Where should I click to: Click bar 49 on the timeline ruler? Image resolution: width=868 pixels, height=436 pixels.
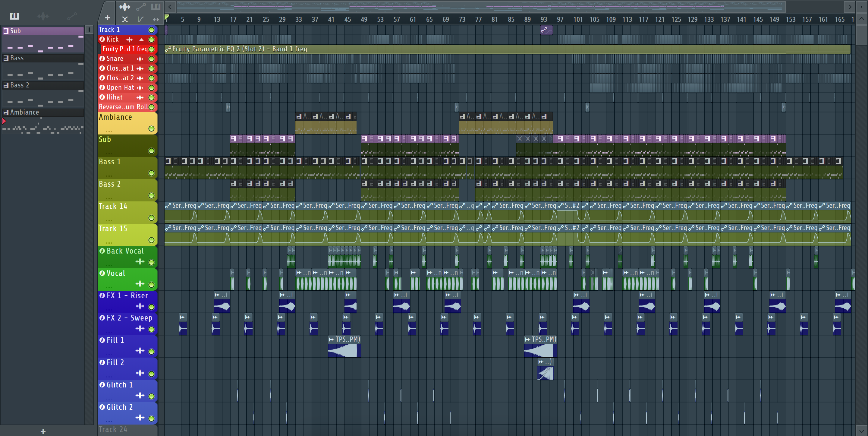[364, 20]
